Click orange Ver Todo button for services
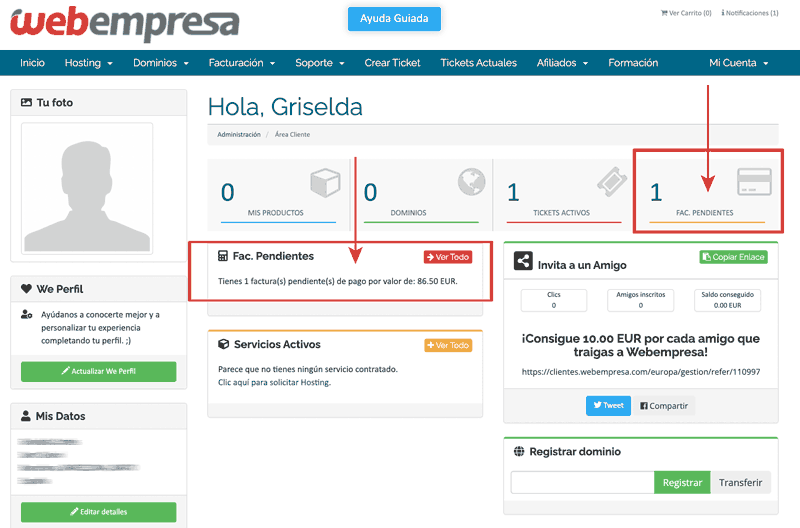 [x=448, y=345]
